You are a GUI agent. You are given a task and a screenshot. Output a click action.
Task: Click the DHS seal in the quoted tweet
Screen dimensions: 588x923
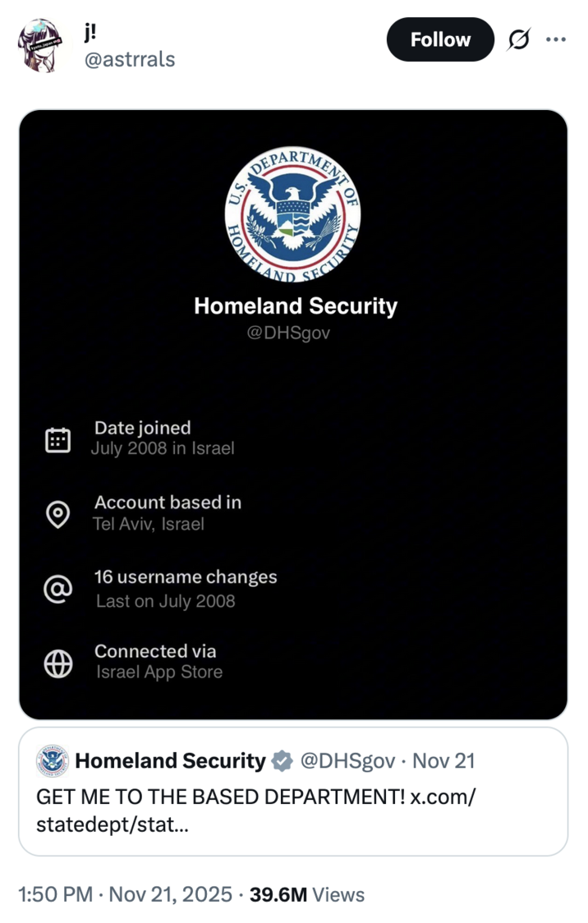pyautogui.click(x=52, y=760)
